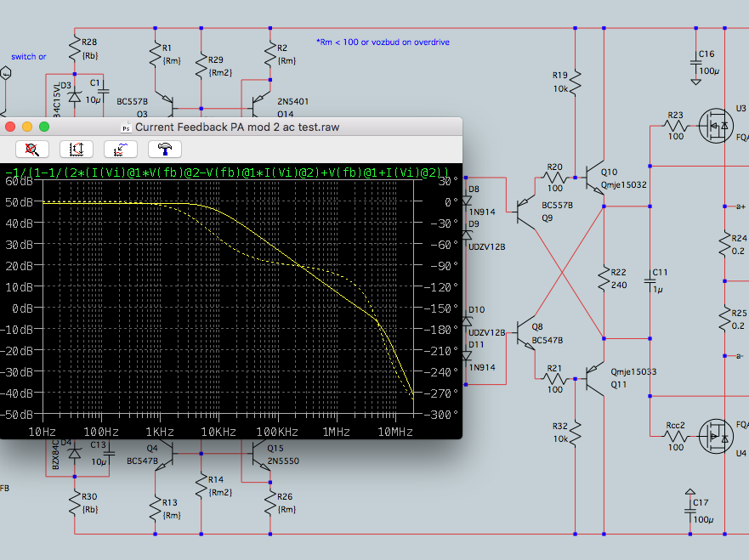749x560 pixels.
Task: Select the R24 0.2 resistor symbol
Action: click(x=725, y=245)
